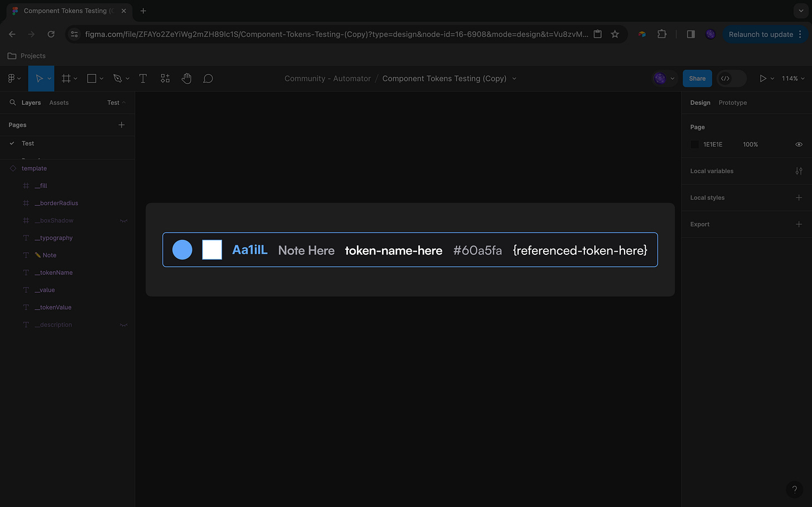Open a new browser tab
This screenshot has width=812, height=507.
(143, 11)
